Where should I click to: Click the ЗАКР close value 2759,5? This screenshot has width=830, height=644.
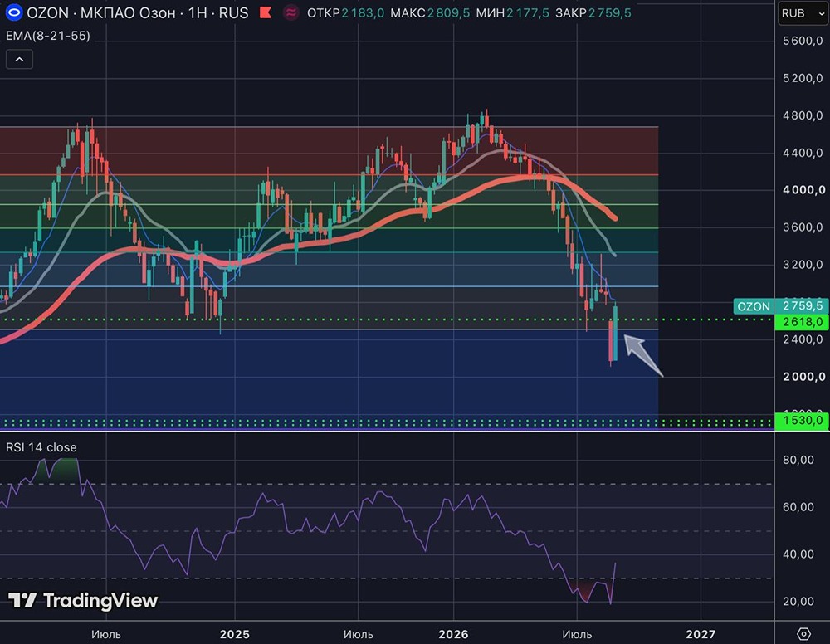pyautogui.click(x=609, y=12)
